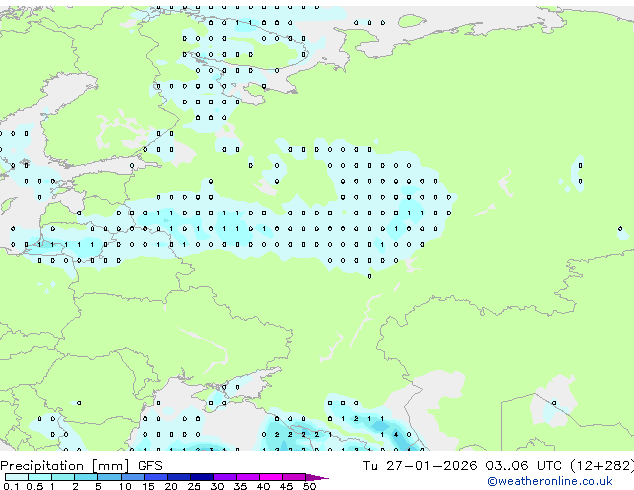Click the legend label "50"

click(309, 486)
